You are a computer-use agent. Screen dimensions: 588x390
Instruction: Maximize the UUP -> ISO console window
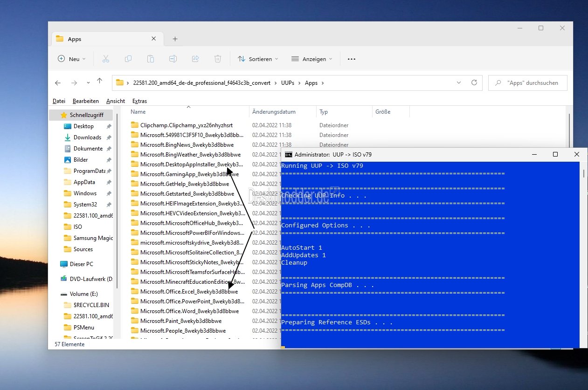(555, 154)
